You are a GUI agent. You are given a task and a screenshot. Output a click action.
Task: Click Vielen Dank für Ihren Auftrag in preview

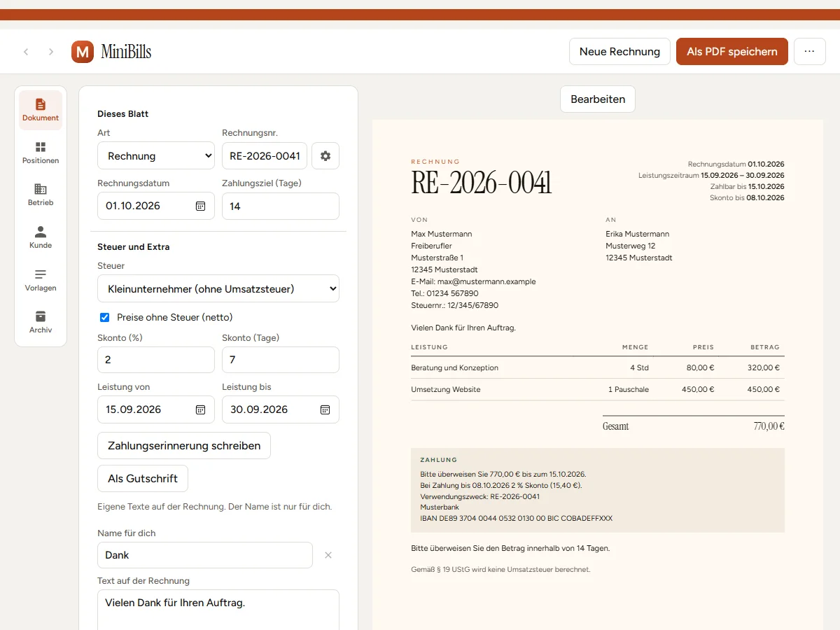click(463, 327)
